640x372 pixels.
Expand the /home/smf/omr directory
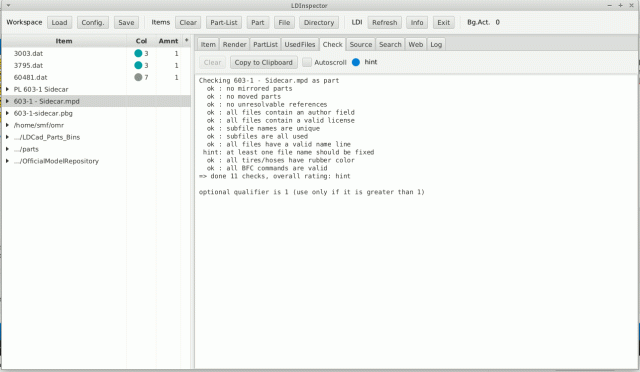[7, 125]
